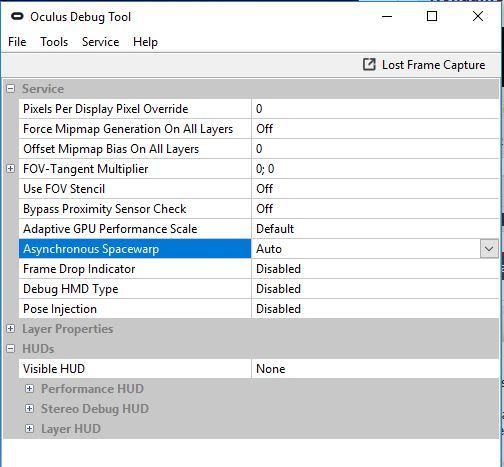504x467 pixels.
Task: Select the Asynchronous Spacewarp property name
Action: coord(135,249)
